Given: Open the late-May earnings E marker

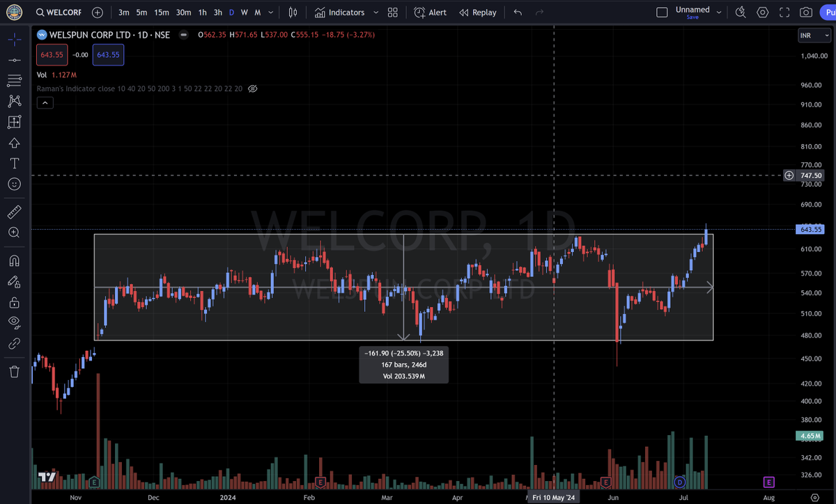Looking at the screenshot, I should point(605,482).
